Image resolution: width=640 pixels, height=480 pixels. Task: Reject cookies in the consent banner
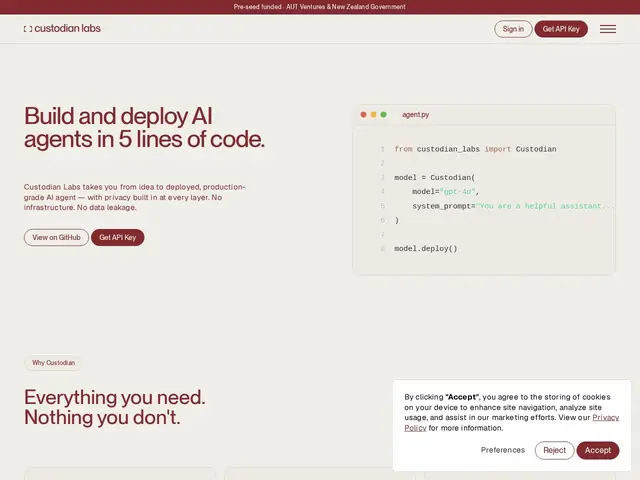pos(554,450)
